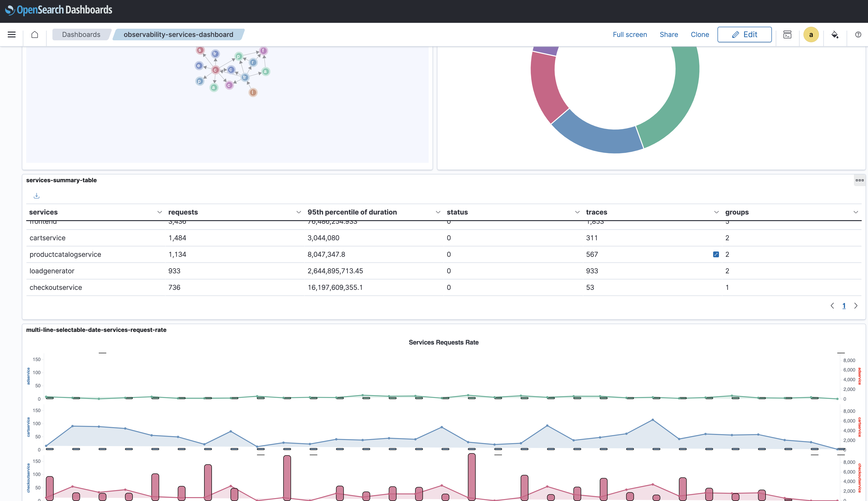Click the red center 'c' node in service map
Image resolution: width=868 pixels, height=501 pixels.
(216, 70)
